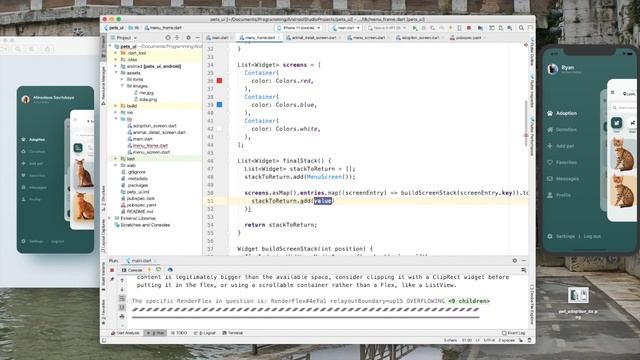Click the editor vertical scrollbar
This screenshot has height=360, width=640.
526,124
